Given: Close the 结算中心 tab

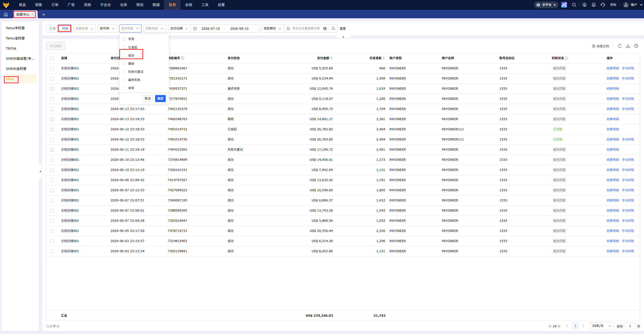Looking at the screenshot, I should point(33,14).
